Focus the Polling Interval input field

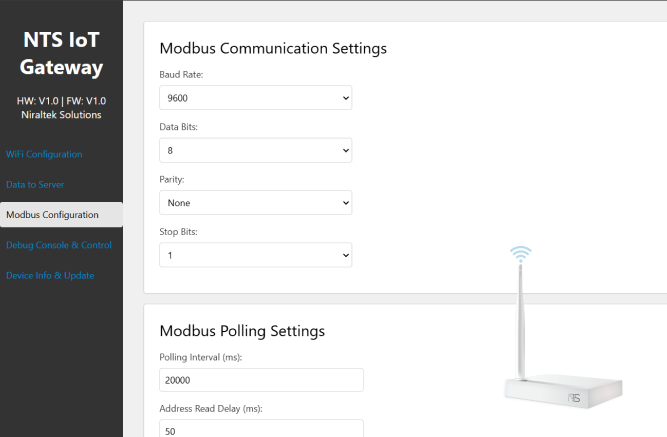pos(261,380)
